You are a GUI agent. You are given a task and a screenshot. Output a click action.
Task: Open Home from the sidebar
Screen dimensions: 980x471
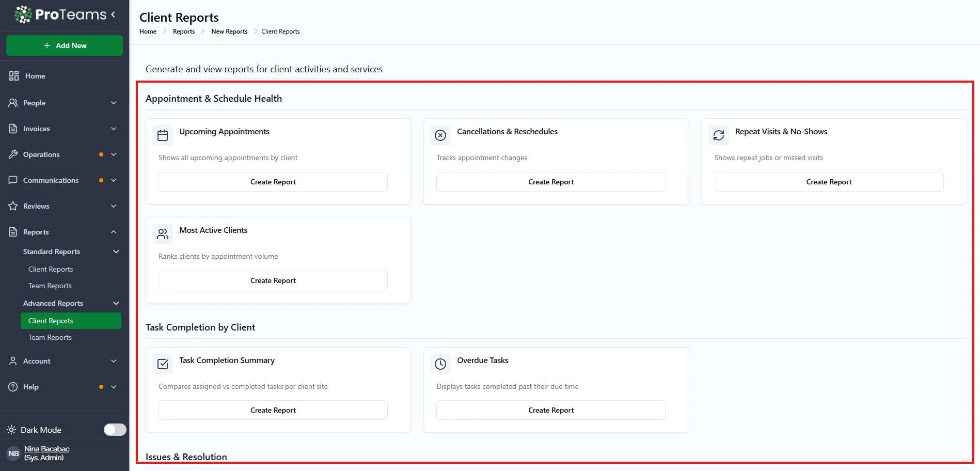click(35, 76)
